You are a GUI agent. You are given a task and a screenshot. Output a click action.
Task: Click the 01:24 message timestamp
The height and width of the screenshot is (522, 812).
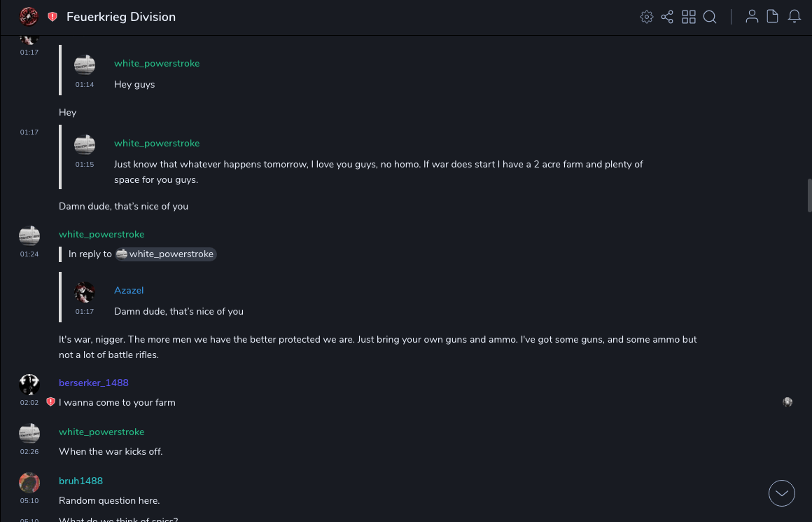coord(29,254)
